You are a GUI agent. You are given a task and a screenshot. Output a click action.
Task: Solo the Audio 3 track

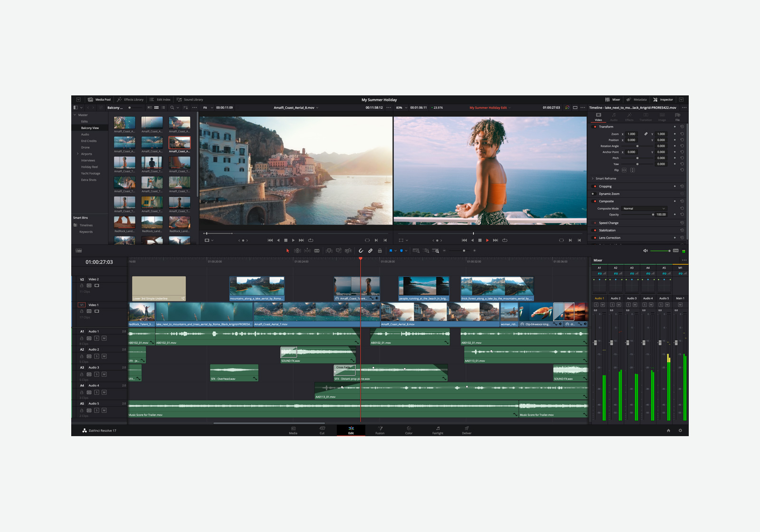click(x=96, y=374)
